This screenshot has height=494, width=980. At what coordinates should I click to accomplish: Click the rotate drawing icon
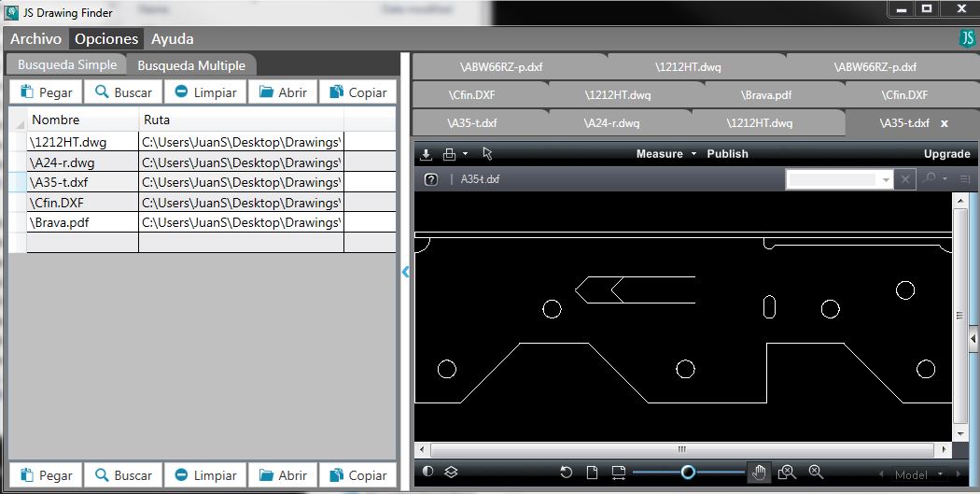(566, 473)
